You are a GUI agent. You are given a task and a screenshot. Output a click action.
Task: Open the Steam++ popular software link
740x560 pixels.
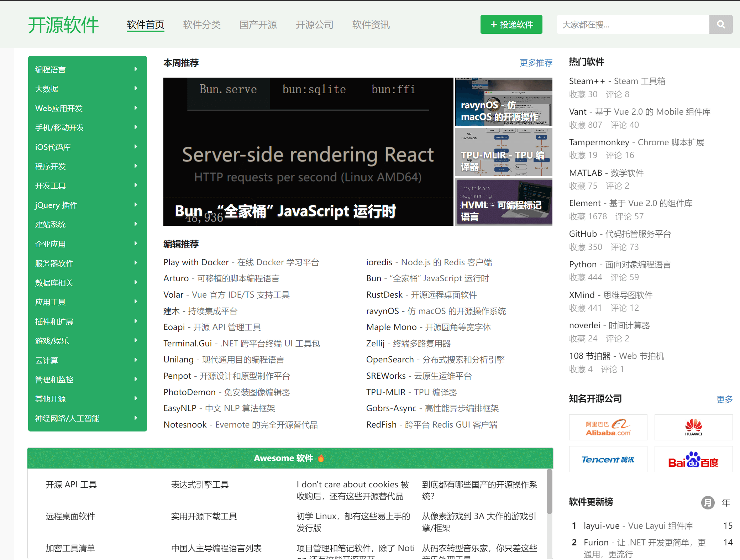pos(617,81)
